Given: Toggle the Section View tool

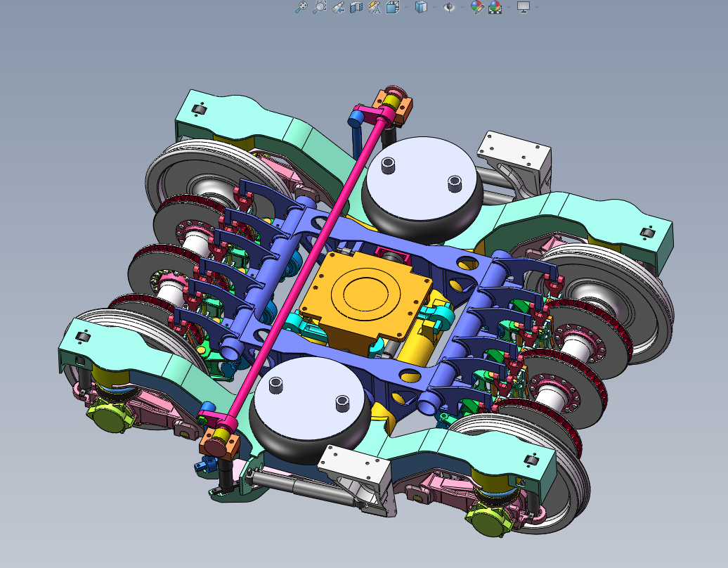Looking at the screenshot, I should [356, 7].
